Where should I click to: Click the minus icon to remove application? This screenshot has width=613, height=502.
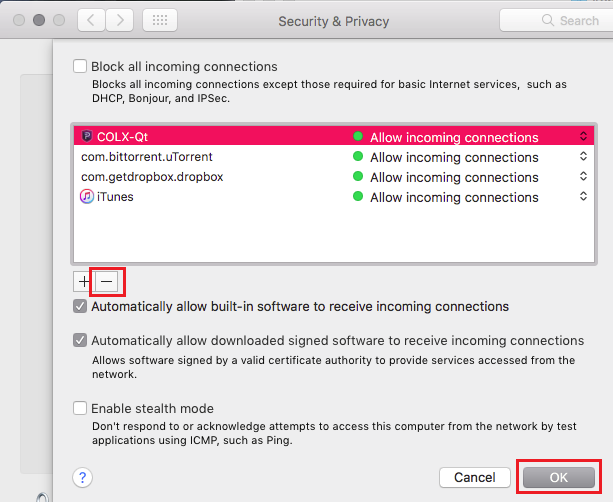[x=105, y=282]
